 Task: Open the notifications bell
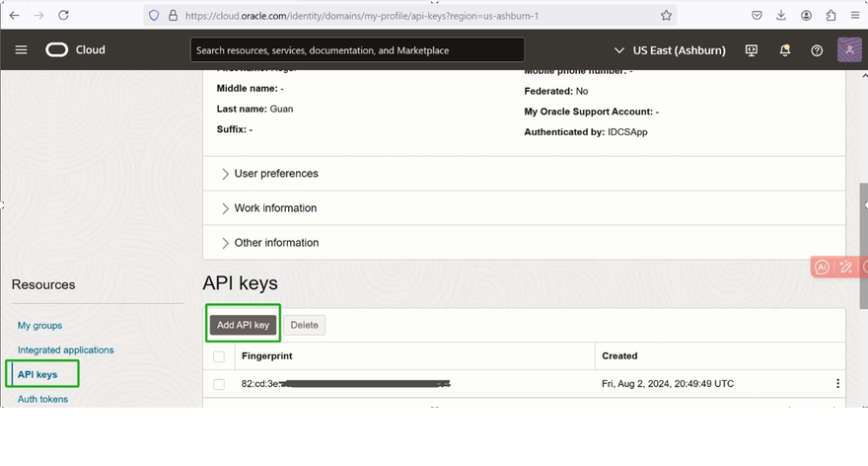tap(785, 50)
